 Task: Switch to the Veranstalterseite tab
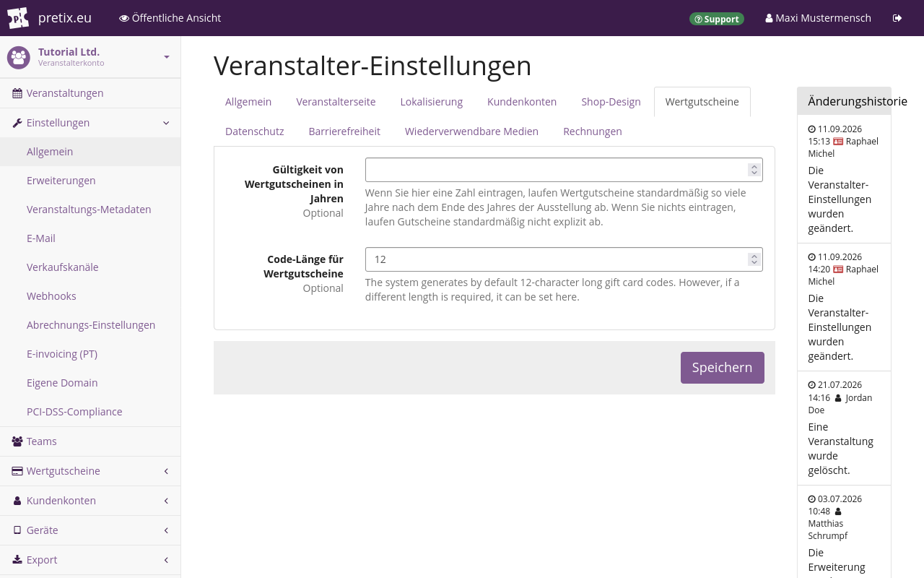[x=336, y=102]
